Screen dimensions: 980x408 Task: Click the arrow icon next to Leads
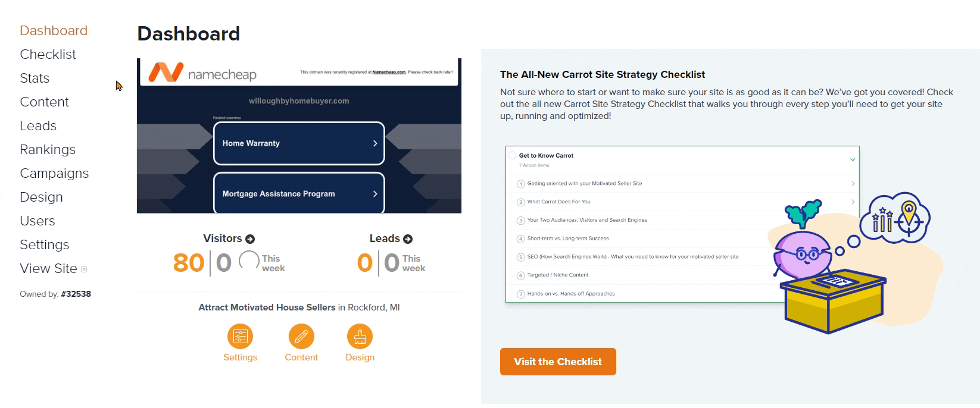point(408,239)
